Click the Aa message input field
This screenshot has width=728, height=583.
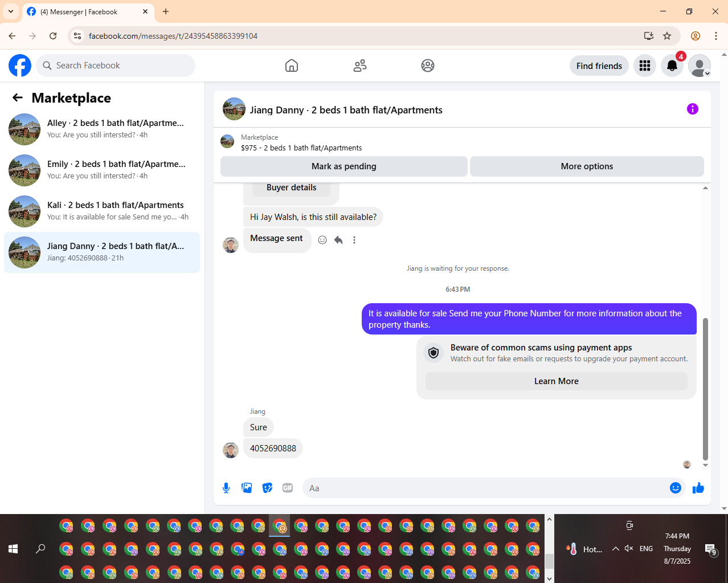point(487,488)
